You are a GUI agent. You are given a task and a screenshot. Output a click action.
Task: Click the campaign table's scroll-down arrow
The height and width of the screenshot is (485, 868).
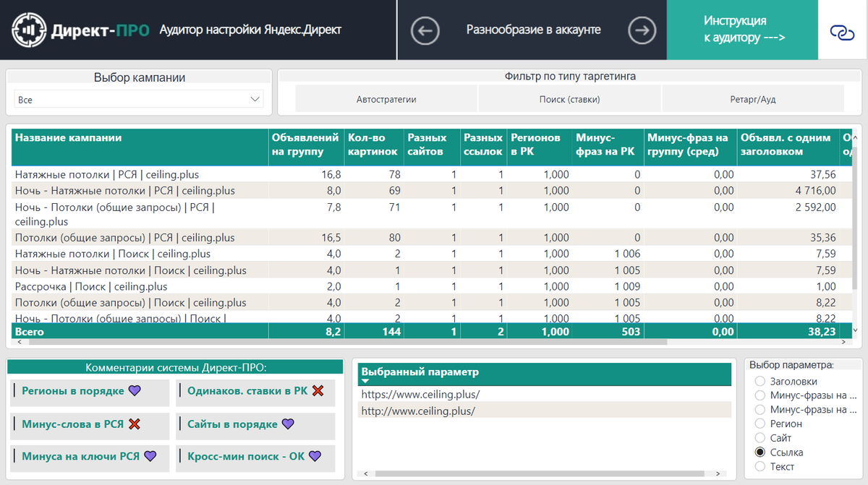854,330
